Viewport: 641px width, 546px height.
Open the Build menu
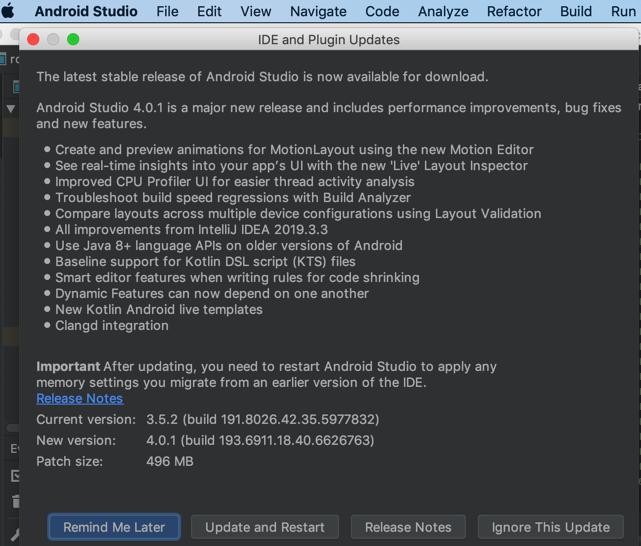pos(576,11)
